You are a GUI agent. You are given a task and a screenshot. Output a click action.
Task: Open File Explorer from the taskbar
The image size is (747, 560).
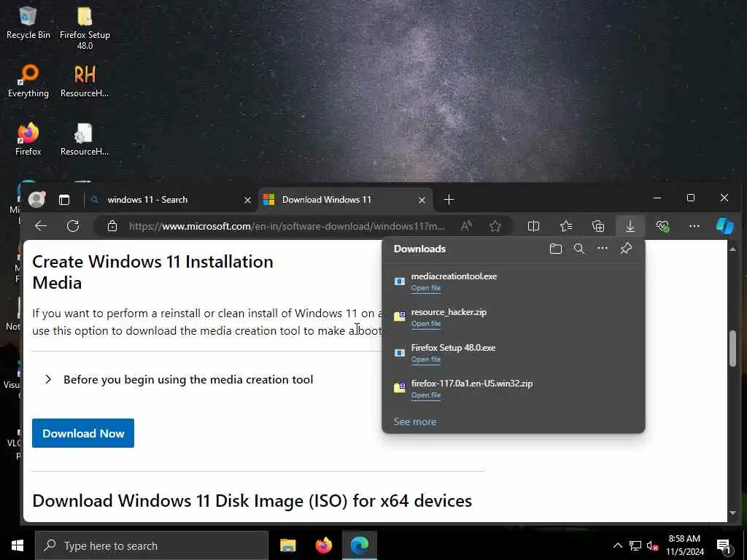tap(287, 545)
